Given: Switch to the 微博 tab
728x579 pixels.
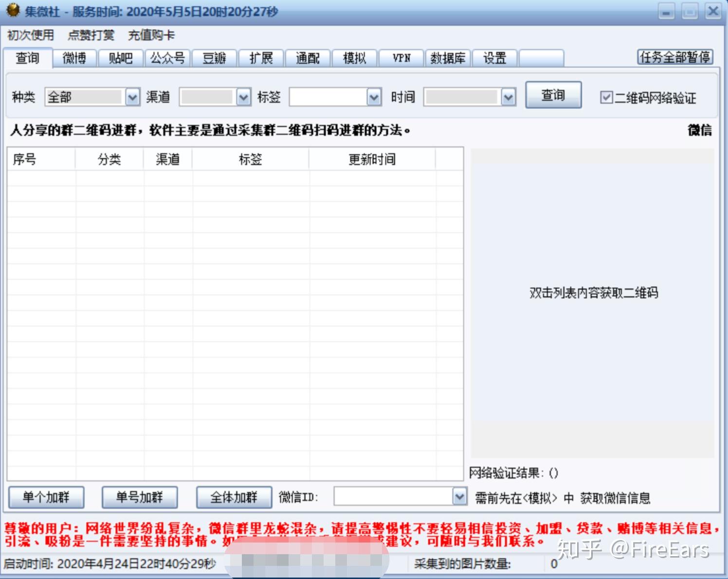Looking at the screenshot, I should click(x=74, y=58).
